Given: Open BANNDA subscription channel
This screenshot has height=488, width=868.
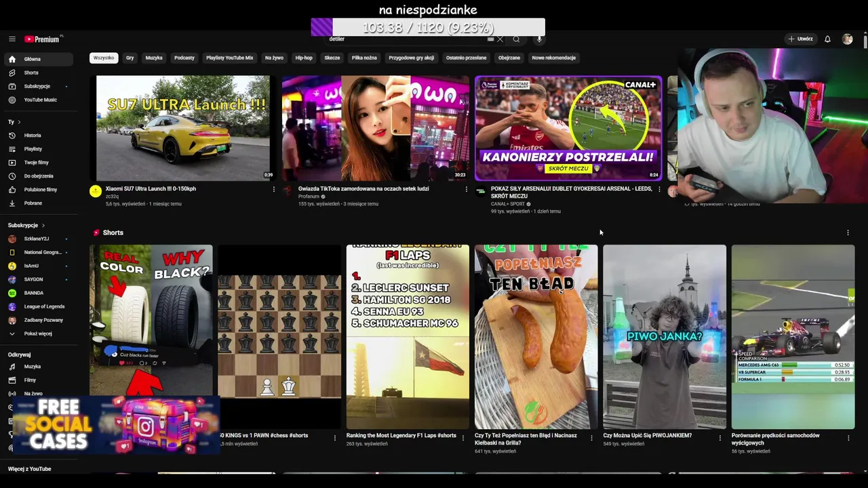Looking at the screenshot, I should (38, 293).
